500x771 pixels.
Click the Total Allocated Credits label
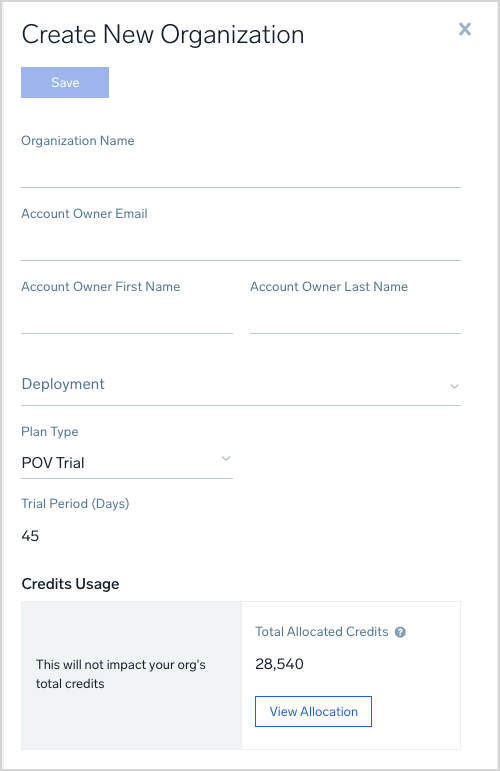322,632
